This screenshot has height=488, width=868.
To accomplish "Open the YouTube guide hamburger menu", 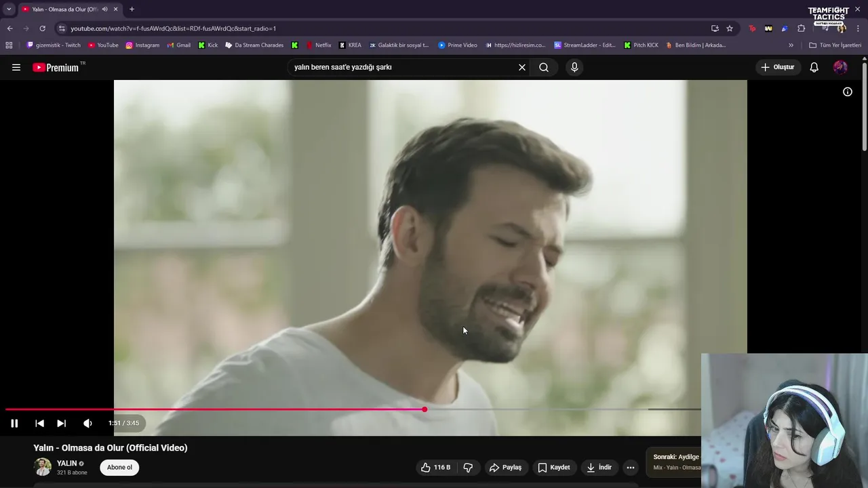I will point(16,67).
